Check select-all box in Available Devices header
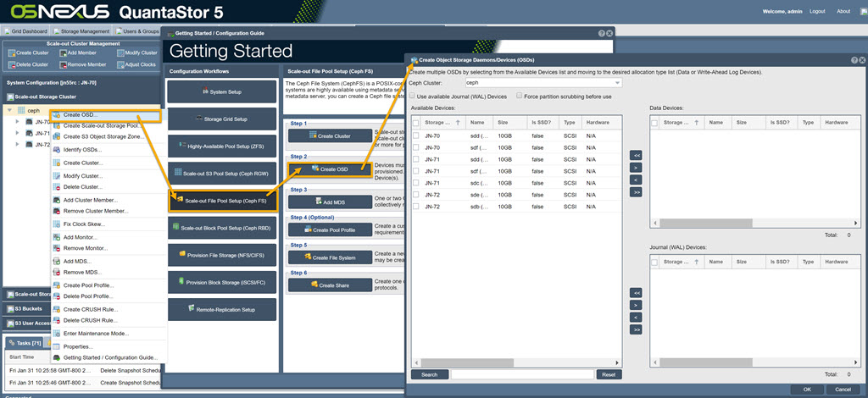This screenshot has height=398, width=868. 416,123
